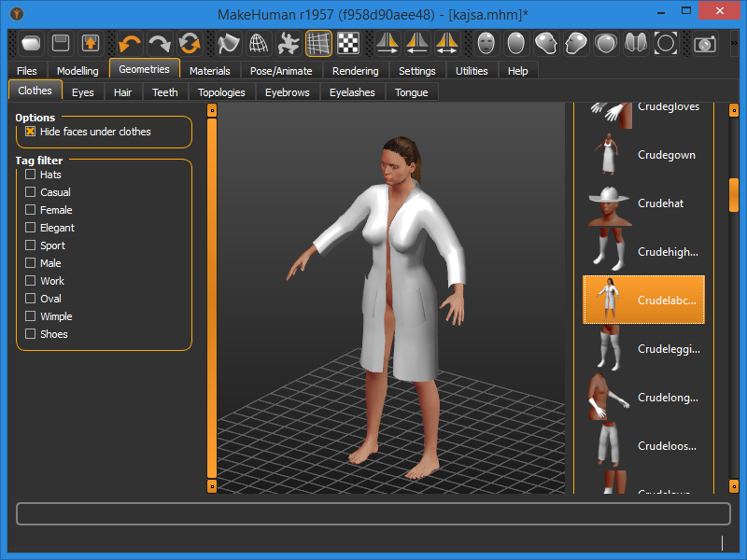Viewport: 747px width, 560px height.
Task: Click the Redo arrow icon
Action: click(160, 43)
